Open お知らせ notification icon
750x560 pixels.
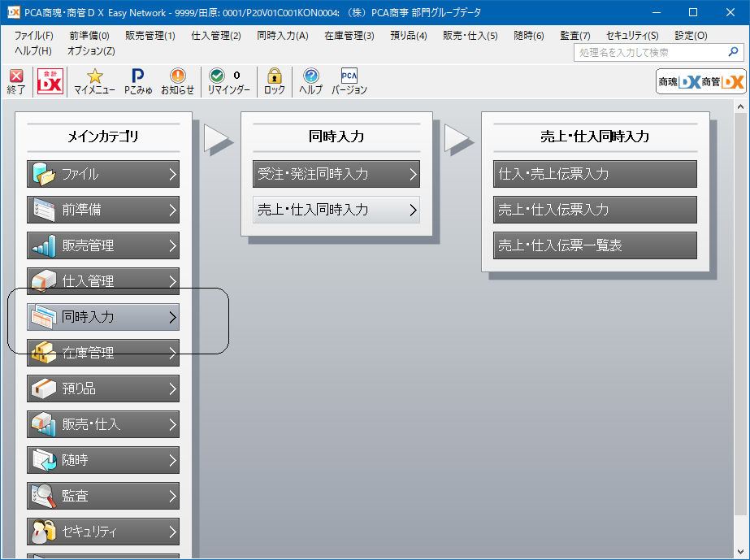pos(177,82)
